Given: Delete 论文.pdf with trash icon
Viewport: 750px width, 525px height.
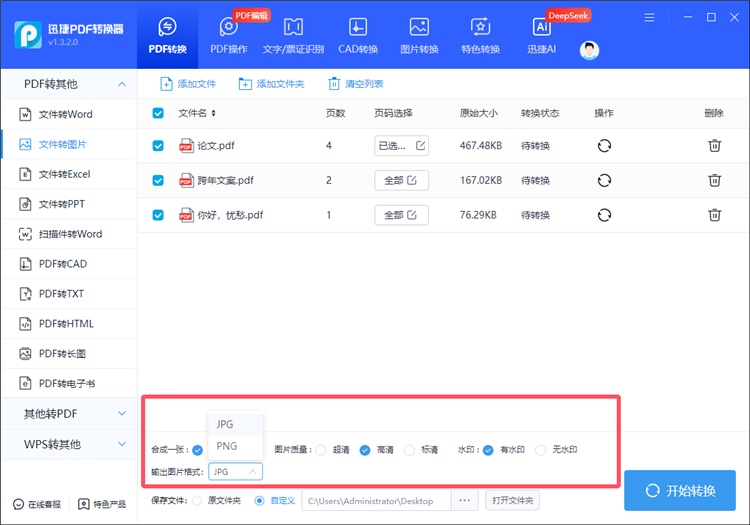Looking at the screenshot, I should (715, 145).
